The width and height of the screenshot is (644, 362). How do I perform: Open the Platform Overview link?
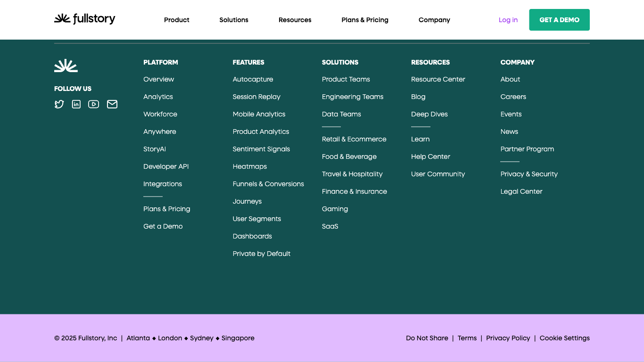point(158,79)
